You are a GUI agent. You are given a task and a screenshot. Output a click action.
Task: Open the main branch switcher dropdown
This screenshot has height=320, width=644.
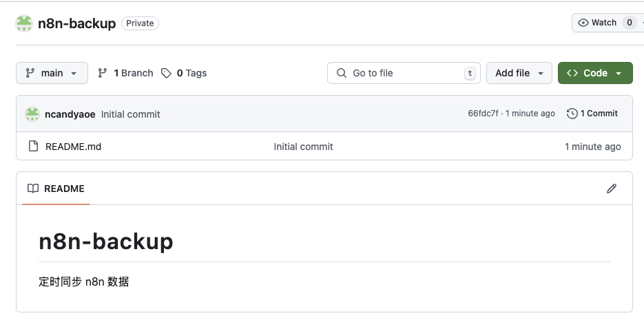[x=52, y=73]
